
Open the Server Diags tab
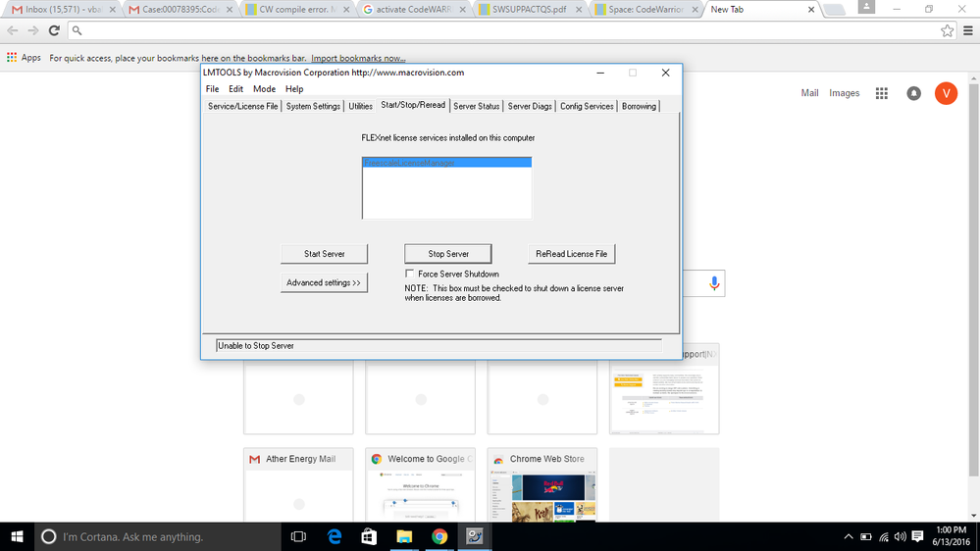coord(530,106)
